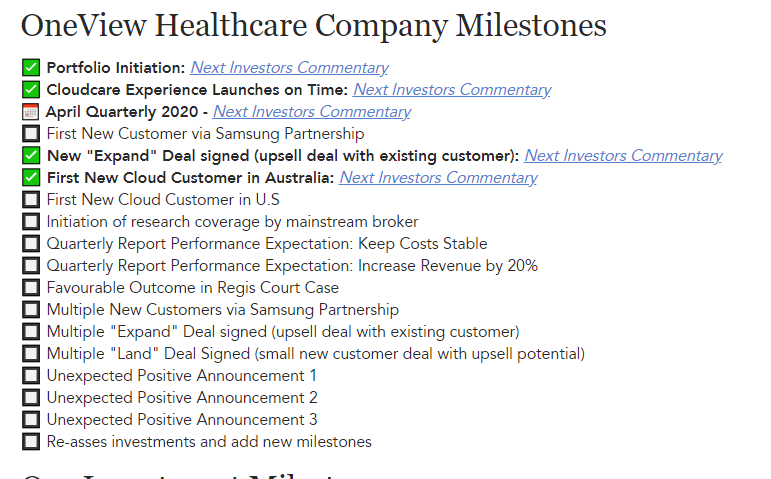This screenshot has height=479, width=771.
Task: Open First New Cloud Customer in Australia commentary
Action: pyautogui.click(x=438, y=178)
